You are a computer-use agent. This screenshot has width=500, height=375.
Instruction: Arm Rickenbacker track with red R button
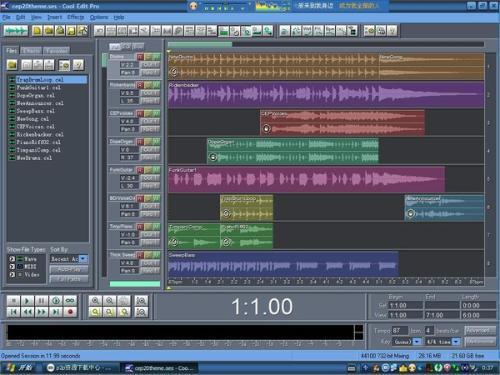140,85
